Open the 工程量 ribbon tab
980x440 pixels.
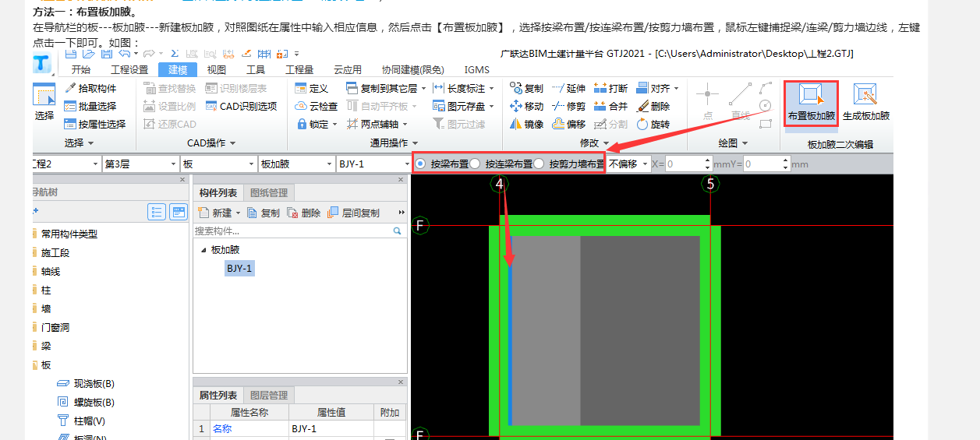click(x=299, y=70)
